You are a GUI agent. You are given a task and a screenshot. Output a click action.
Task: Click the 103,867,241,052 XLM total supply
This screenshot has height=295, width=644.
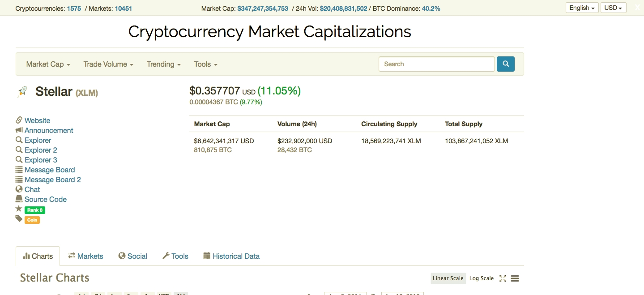tap(477, 141)
